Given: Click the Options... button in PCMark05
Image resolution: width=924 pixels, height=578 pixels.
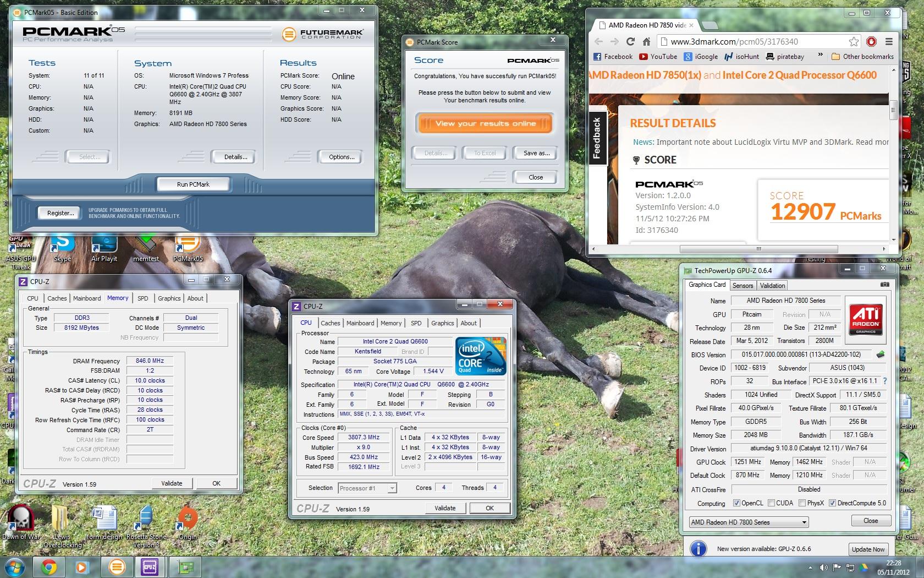Looking at the screenshot, I should (342, 157).
